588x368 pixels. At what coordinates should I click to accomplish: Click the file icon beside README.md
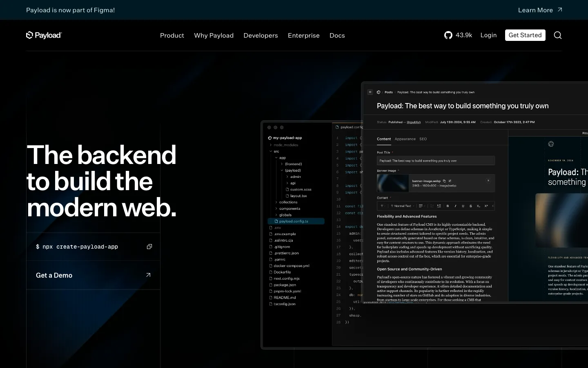pos(271,297)
